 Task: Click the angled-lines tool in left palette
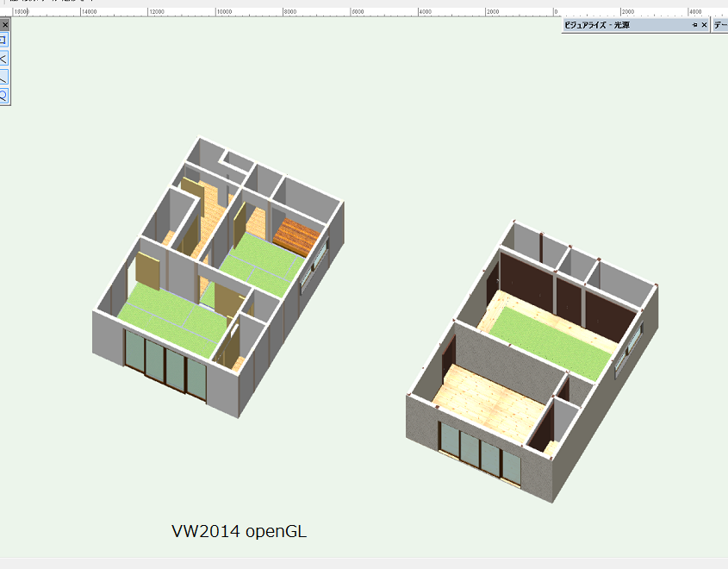pyautogui.click(x=3, y=59)
